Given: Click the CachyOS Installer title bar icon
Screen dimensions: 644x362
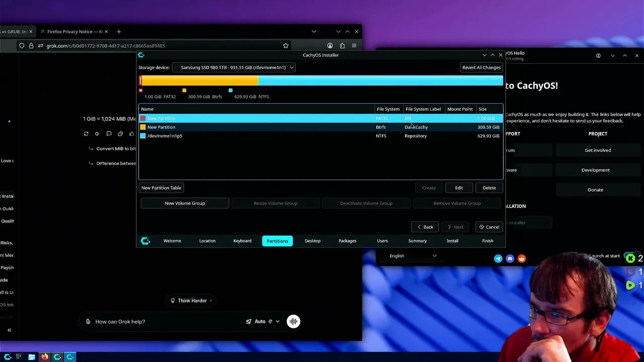Looking at the screenshot, I should click(141, 55).
